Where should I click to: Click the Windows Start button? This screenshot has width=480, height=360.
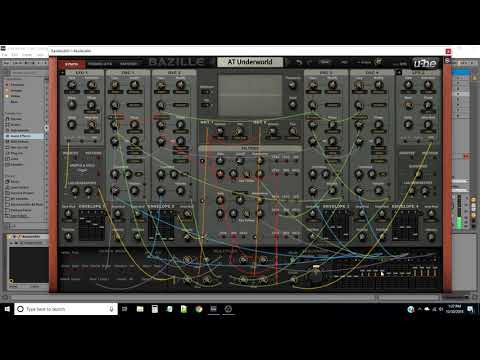(x=7, y=309)
